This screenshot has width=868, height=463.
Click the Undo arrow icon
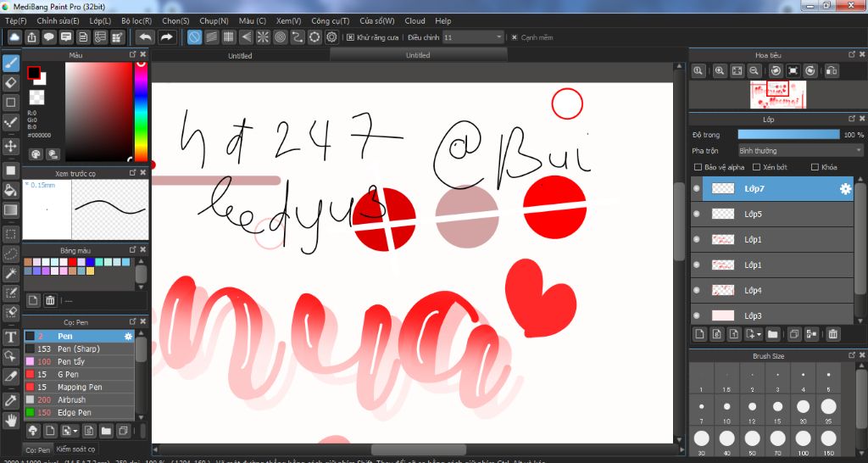[146, 37]
